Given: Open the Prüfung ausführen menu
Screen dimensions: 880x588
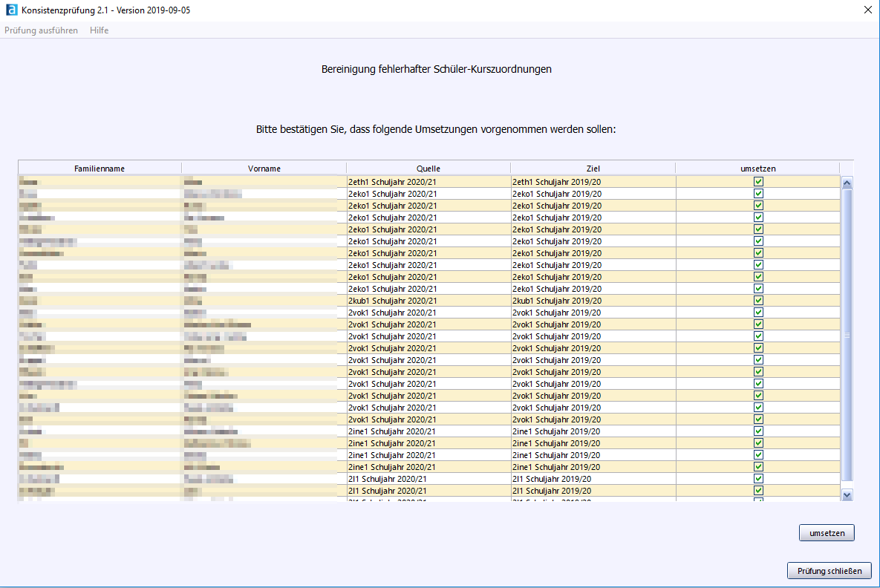Looking at the screenshot, I should pos(41,30).
